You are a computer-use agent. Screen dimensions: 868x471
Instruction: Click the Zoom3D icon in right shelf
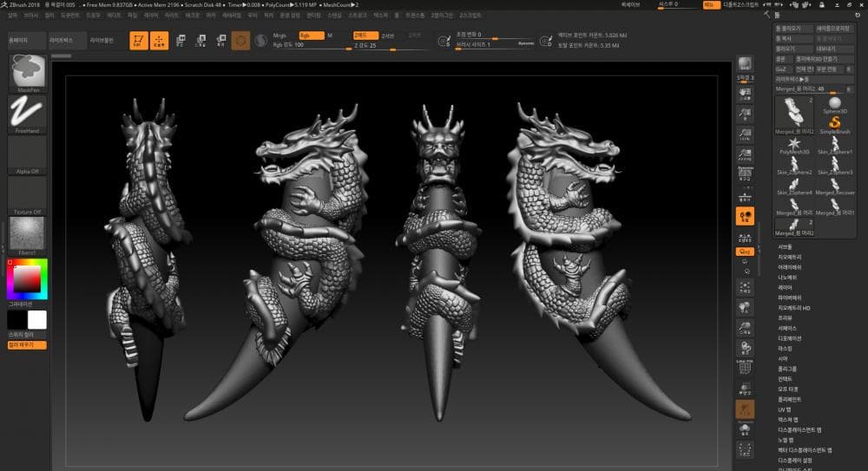[745, 328]
